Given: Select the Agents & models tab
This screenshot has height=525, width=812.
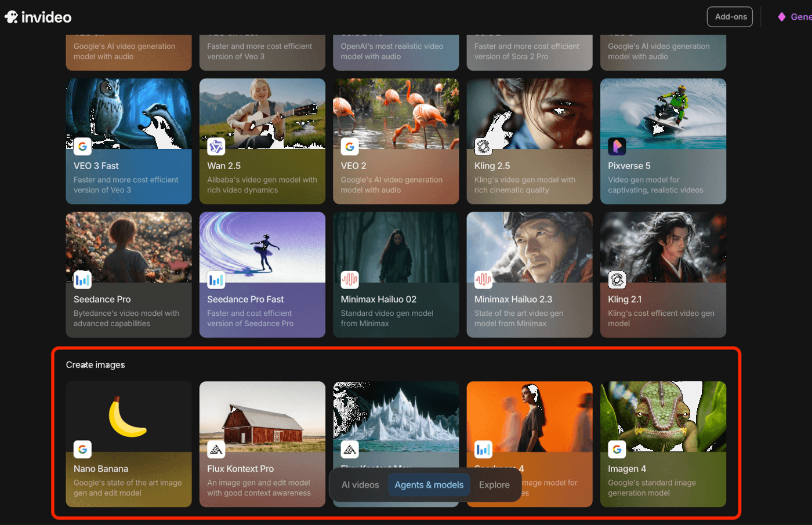Looking at the screenshot, I should coord(429,485).
